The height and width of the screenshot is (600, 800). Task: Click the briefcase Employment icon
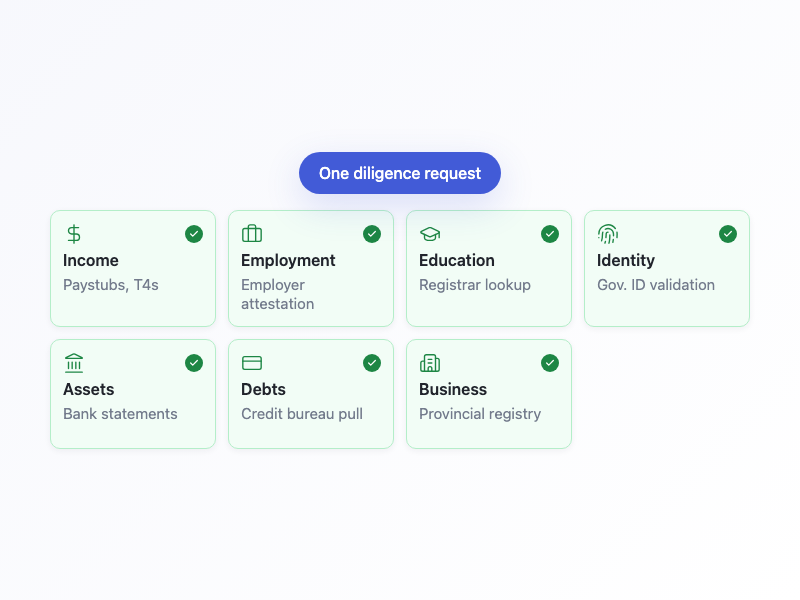pyautogui.click(x=252, y=234)
